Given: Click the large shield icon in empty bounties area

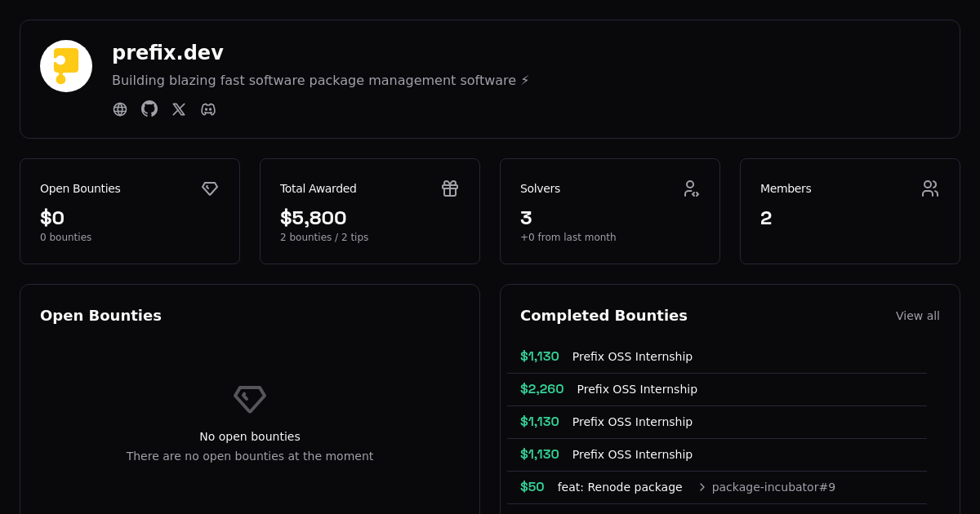Looking at the screenshot, I should click(250, 399).
